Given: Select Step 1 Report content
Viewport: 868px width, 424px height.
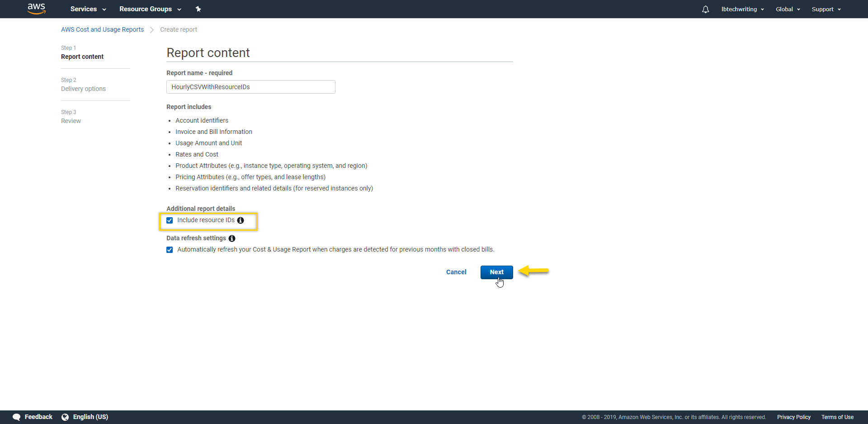Looking at the screenshot, I should pos(82,52).
